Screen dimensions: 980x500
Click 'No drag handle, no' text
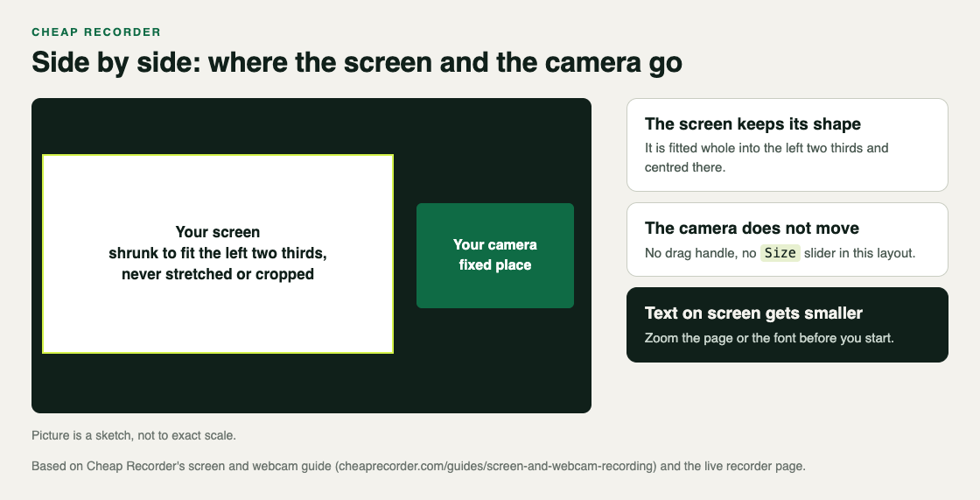point(701,253)
